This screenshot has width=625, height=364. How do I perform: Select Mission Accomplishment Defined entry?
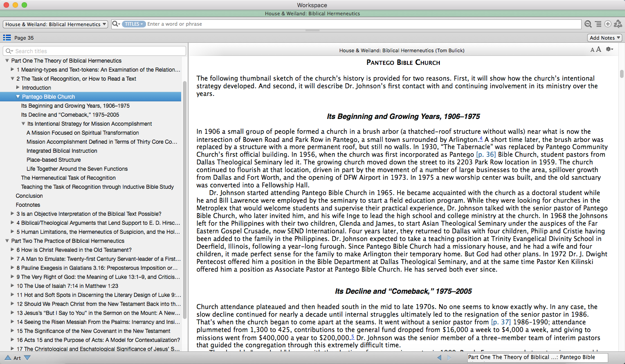click(x=102, y=142)
